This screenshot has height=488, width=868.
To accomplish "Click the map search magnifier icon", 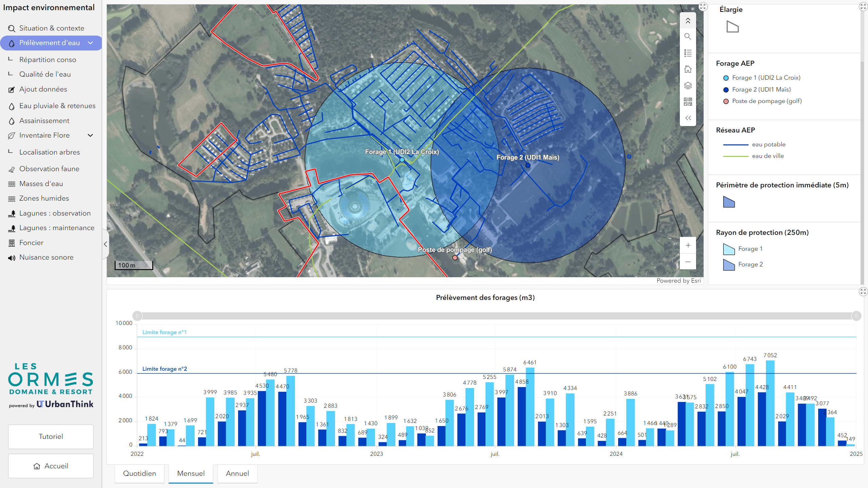I will point(688,37).
